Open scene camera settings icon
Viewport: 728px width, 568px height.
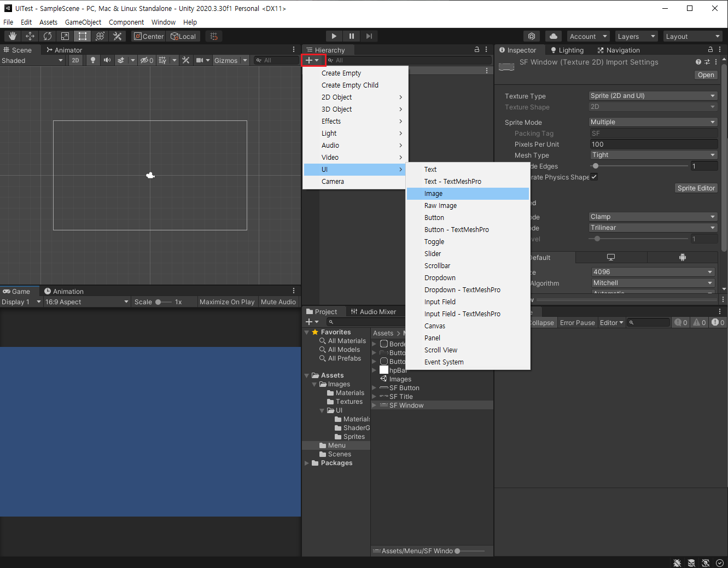(200, 60)
